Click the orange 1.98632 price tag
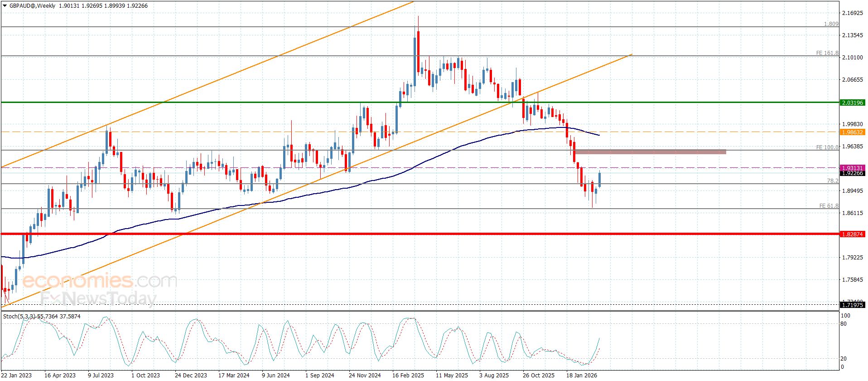The width and height of the screenshot is (868, 381). pyautogui.click(x=852, y=132)
